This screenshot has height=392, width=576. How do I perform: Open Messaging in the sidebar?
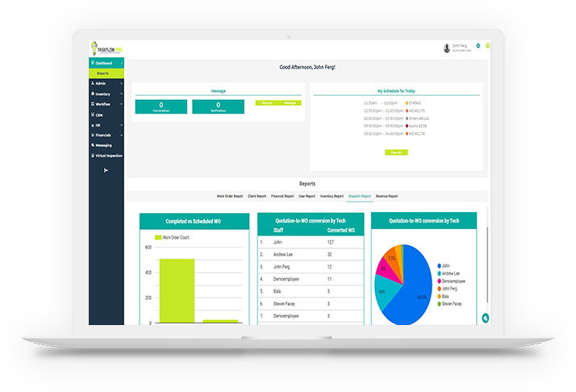tap(103, 145)
